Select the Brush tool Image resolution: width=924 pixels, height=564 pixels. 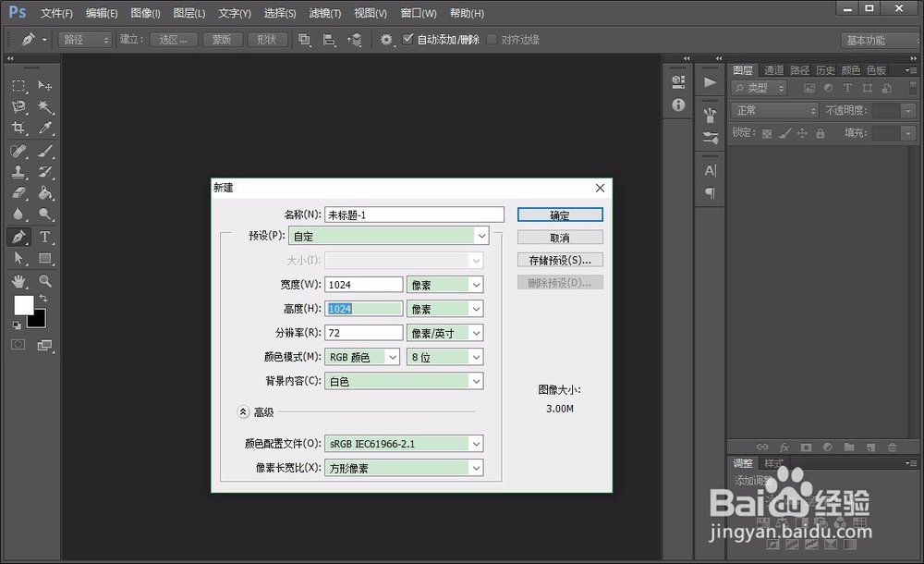[x=43, y=152]
